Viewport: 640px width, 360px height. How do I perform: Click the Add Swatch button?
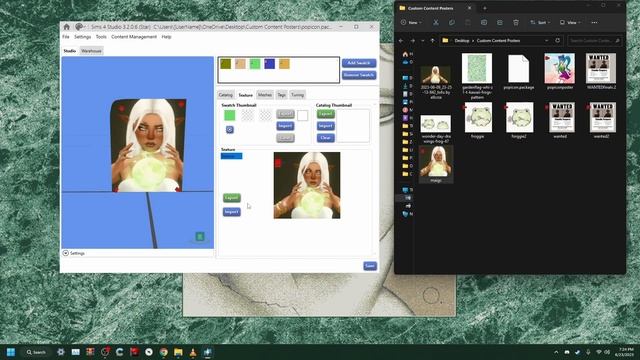(359, 63)
